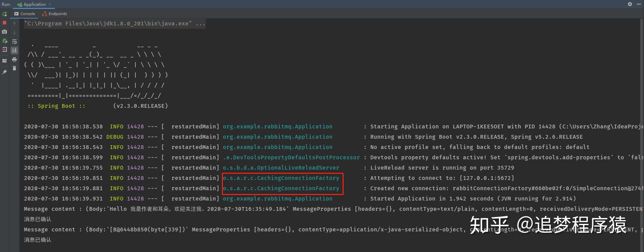Image resolution: width=644 pixels, height=252 pixels.
Task: Click the Up the Stack Trace arrow
Action: pos(14,23)
